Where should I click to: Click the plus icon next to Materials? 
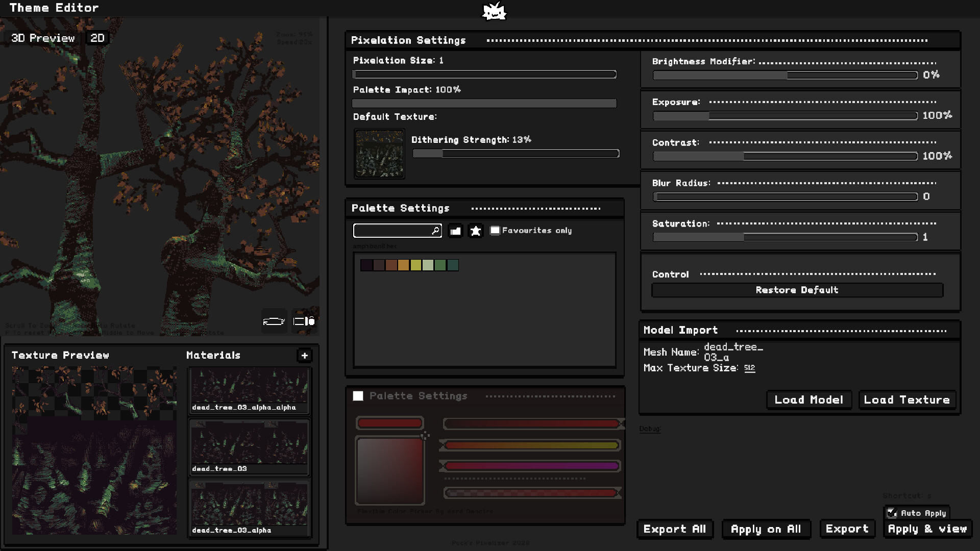click(x=305, y=356)
